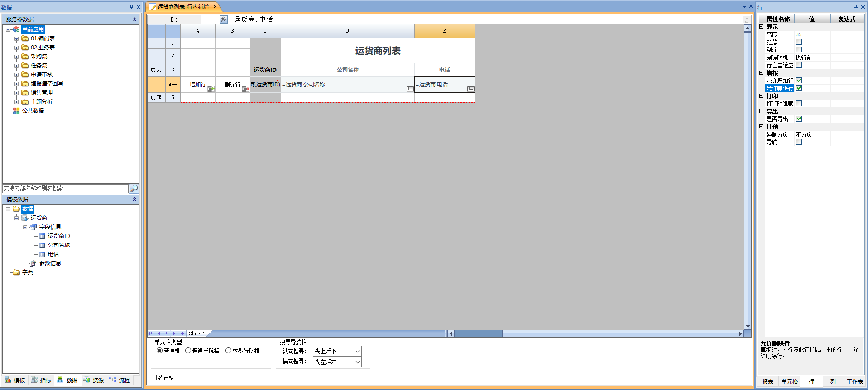Toggle the 剔除 checkbox

click(799, 50)
